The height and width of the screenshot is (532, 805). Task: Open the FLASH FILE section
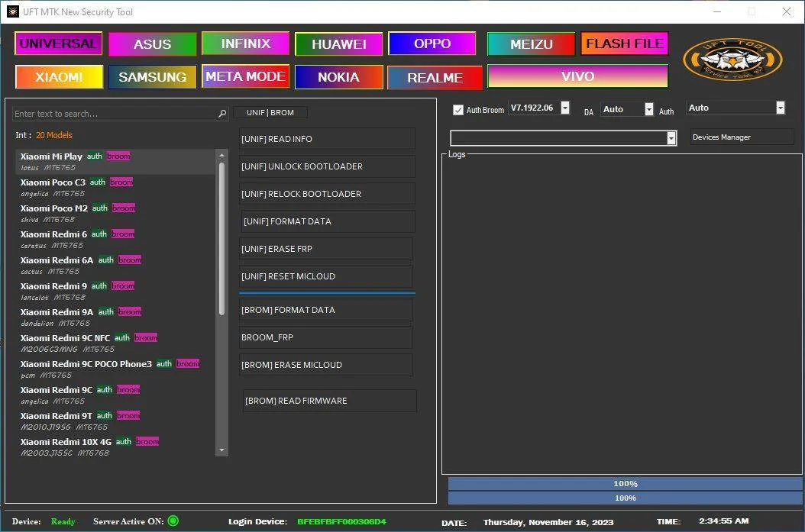coord(625,44)
